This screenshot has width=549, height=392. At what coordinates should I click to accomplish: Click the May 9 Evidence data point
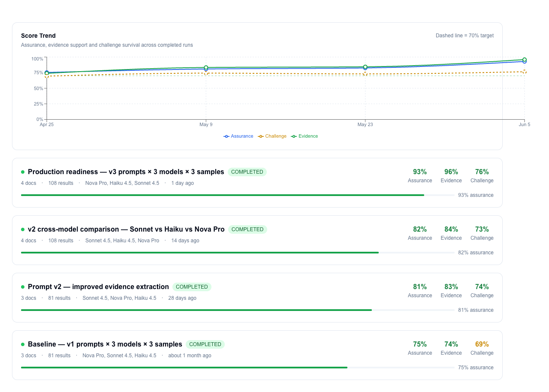206,68
